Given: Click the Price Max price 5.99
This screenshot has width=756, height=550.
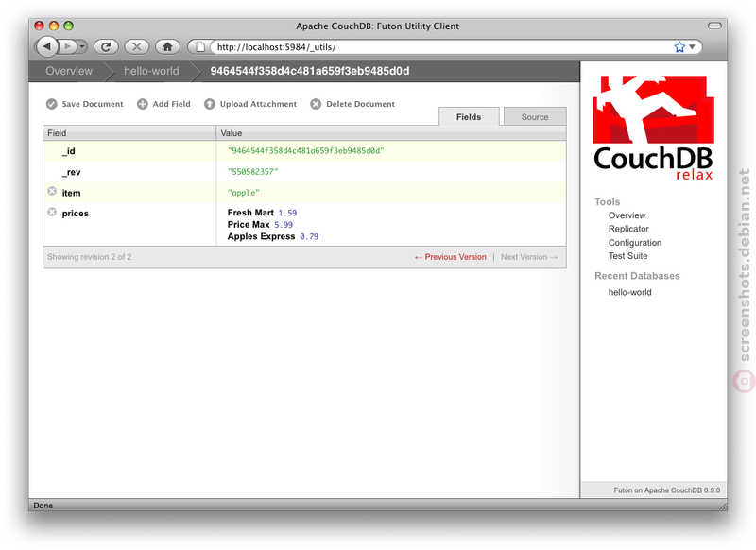Looking at the screenshot, I should pos(283,225).
